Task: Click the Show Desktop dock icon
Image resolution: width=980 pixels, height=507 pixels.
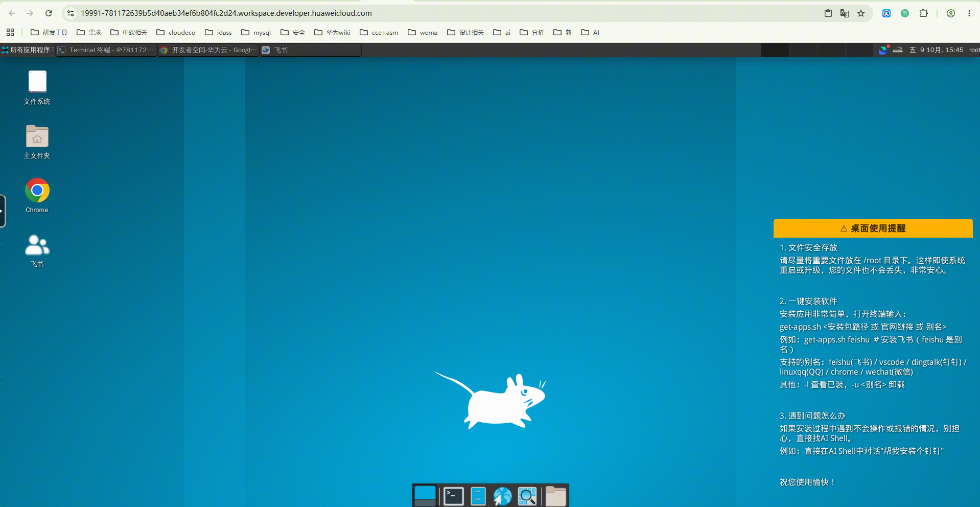Action: (x=425, y=496)
